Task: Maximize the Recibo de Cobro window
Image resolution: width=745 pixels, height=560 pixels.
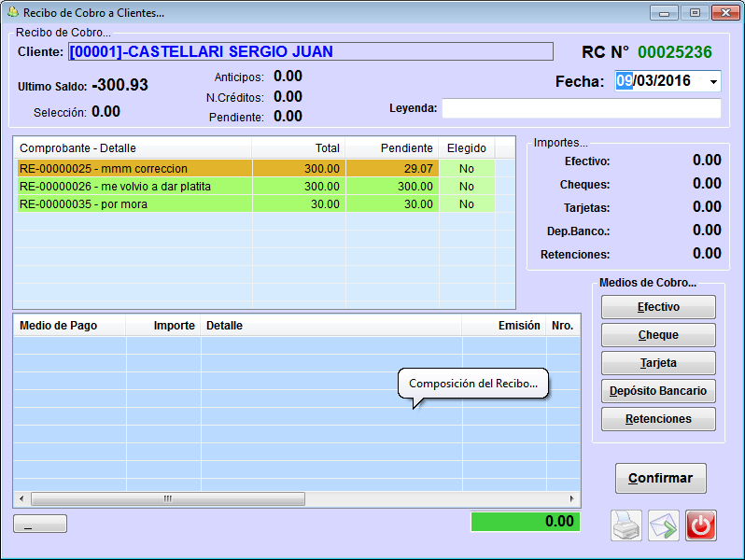Action: click(695, 13)
